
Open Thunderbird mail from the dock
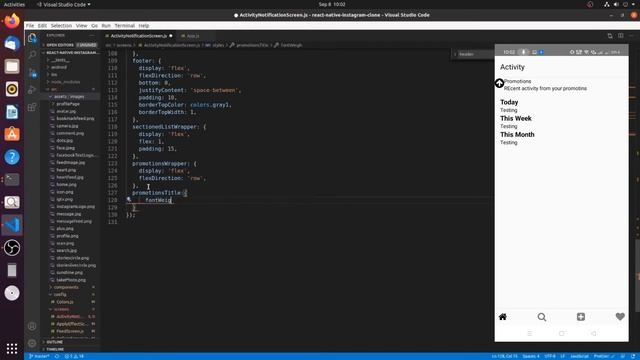(12, 43)
